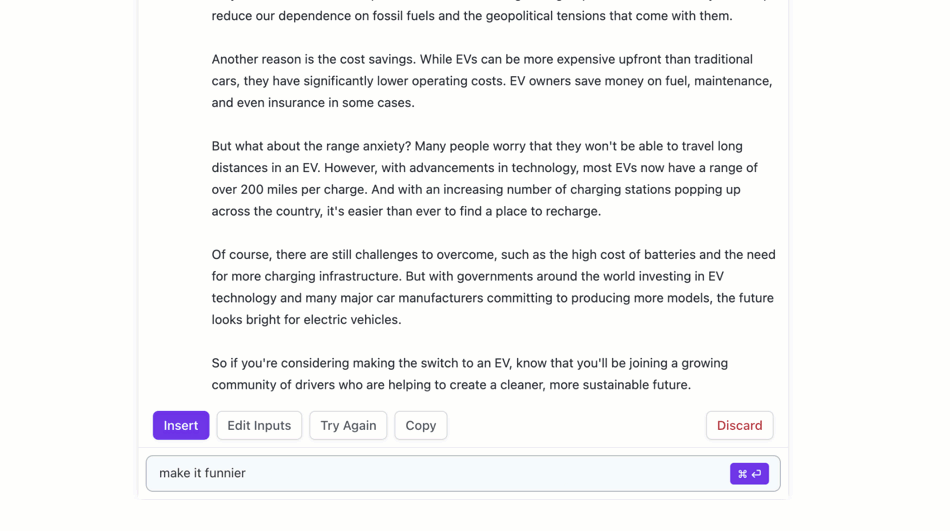Select the paragraph starting "Of course, there are still challenges"
This screenshot has width=950, height=531.
(x=493, y=287)
